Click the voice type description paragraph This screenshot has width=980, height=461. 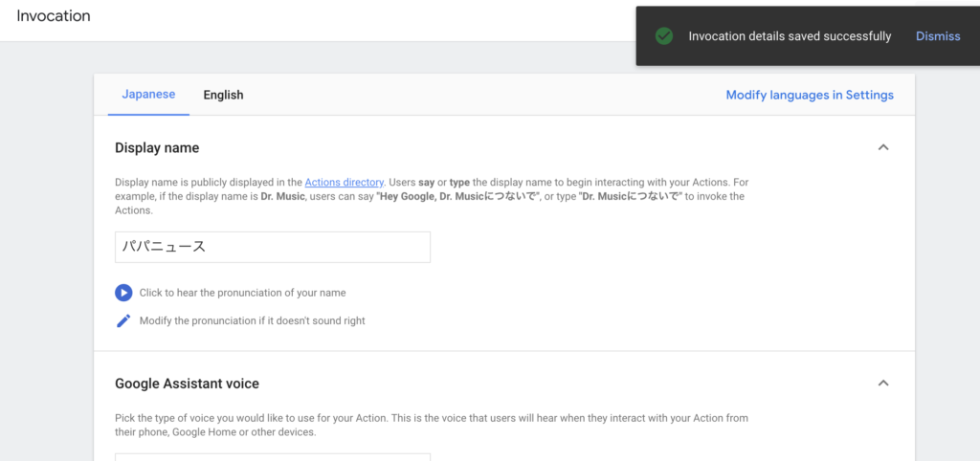pyautogui.click(x=432, y=425)
